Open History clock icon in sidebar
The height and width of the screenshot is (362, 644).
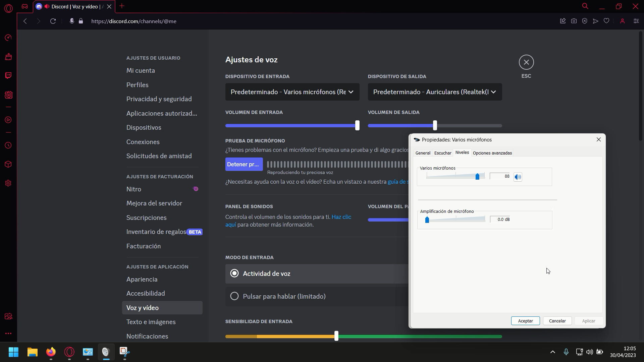(8, 145)
